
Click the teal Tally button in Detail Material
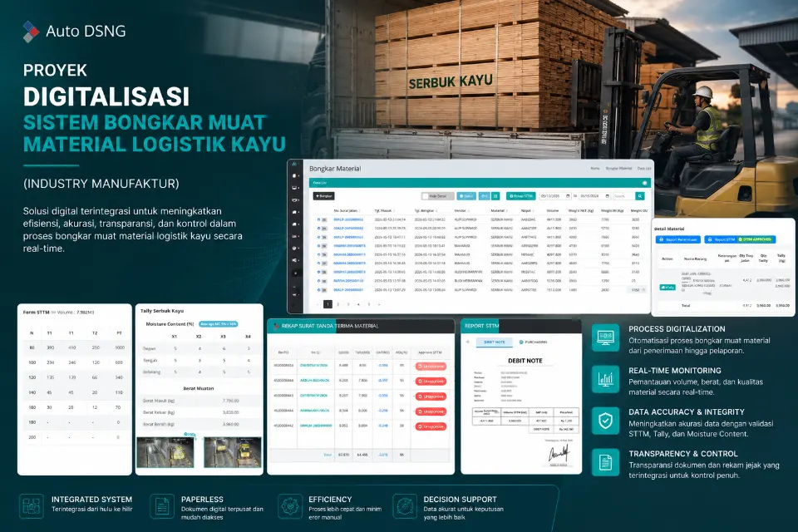(x=667, y=287)
